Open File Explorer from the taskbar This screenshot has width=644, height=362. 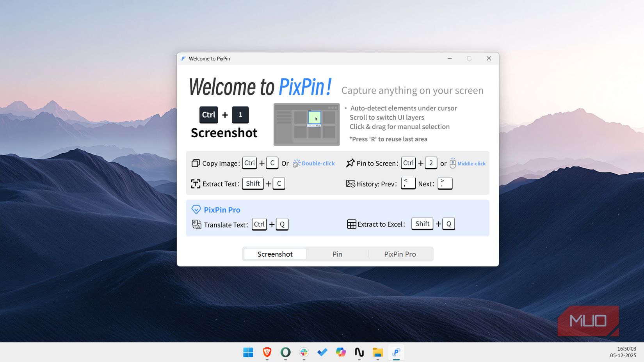pos(377,352)
